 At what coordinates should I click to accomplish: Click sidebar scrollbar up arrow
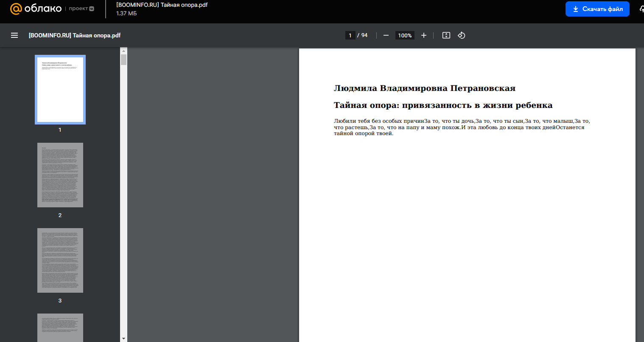[x=124, y=51]
